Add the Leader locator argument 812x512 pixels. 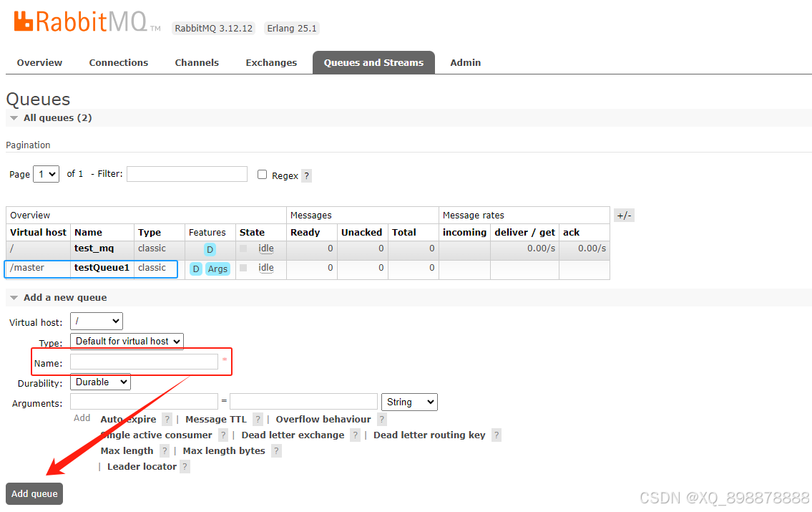142,467
